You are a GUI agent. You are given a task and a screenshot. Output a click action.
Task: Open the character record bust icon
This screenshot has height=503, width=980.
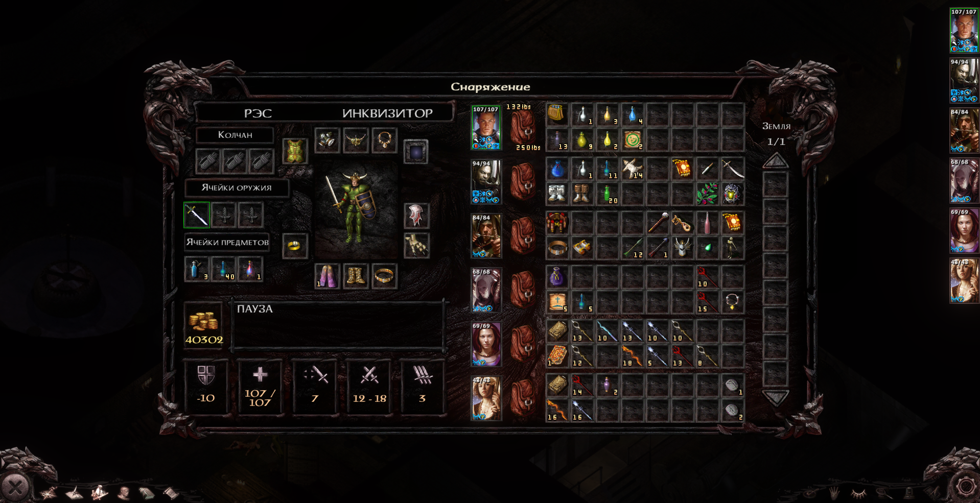point(123,493)
